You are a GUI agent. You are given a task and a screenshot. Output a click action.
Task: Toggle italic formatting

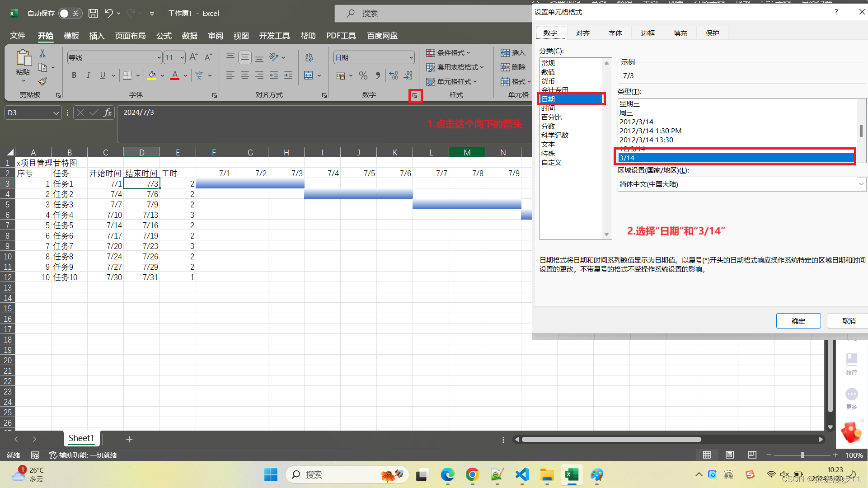[x=89, y=75]
